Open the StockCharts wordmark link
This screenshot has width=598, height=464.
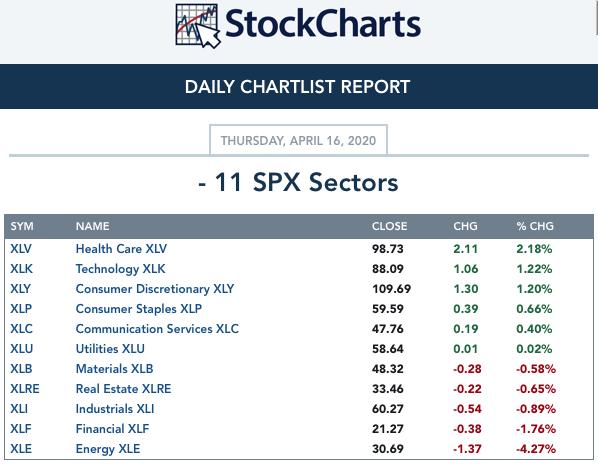[x=323, y=24]
